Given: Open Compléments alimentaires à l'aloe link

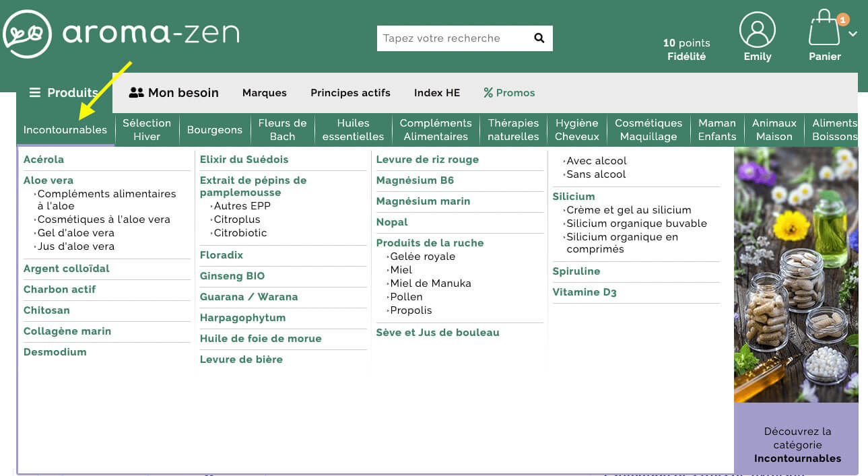Looking at the screenshot, I should [106, 200].
